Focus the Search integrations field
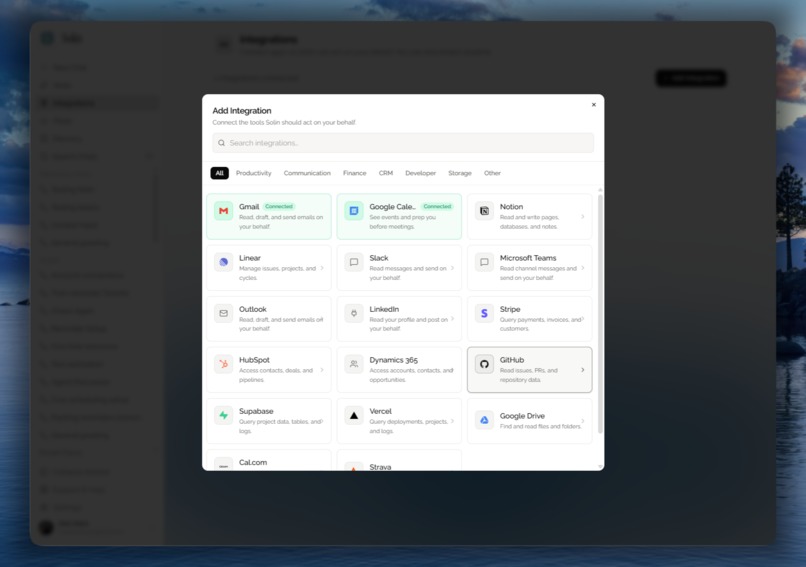The image size is (806, 567). [403, 143]
